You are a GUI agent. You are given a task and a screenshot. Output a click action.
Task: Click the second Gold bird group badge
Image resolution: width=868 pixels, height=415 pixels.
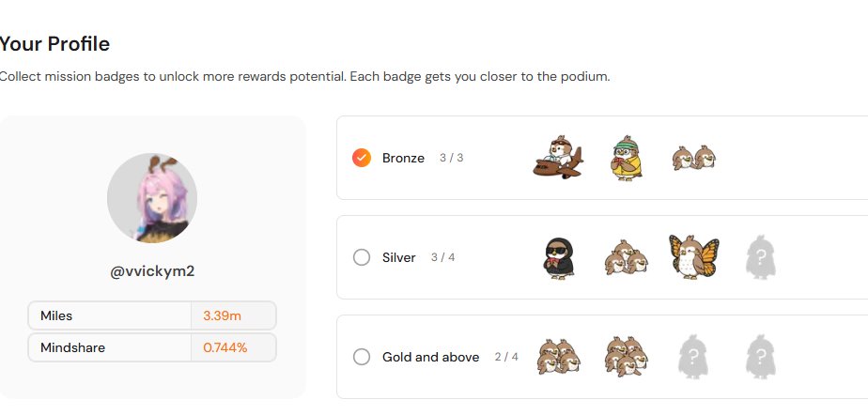(624, 357)
